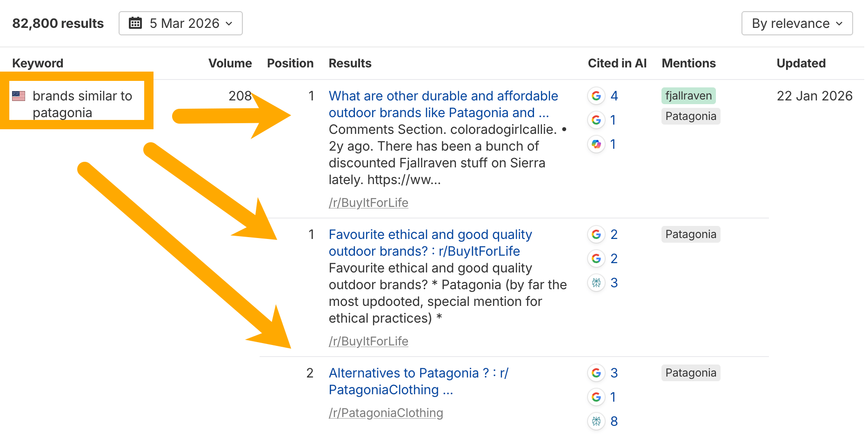This screenshot has height=437, width=868.
Task: Expand the By relevance sort dropdown
Action: 797,23
